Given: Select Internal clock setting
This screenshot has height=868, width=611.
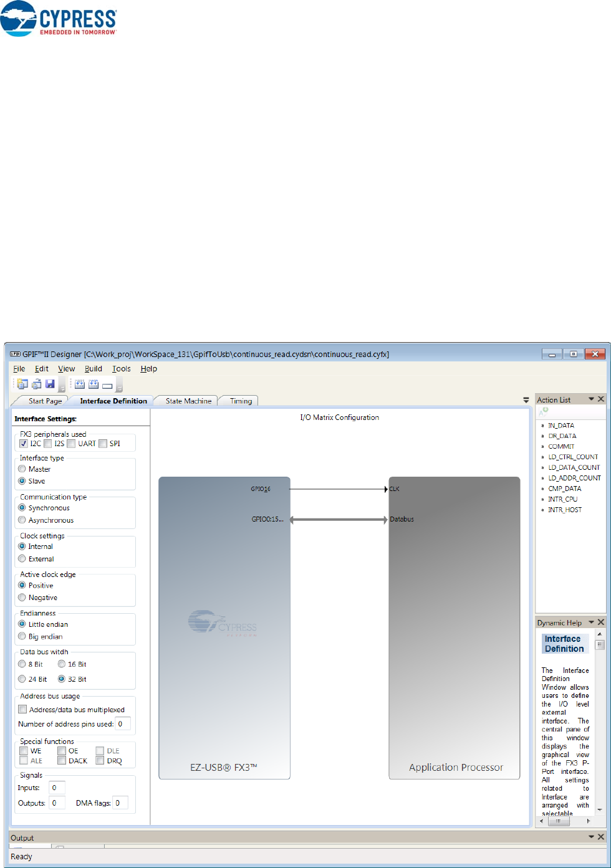Looking at the screenshot, I should (22, 546).
